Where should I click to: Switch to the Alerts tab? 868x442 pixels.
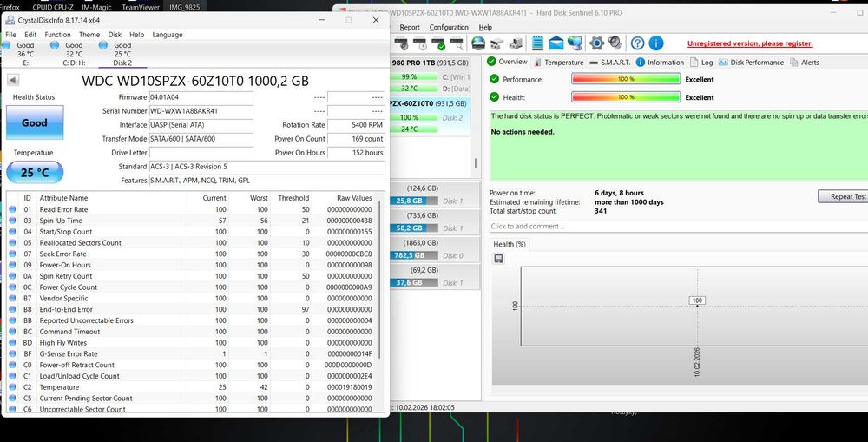coord(805,62)
